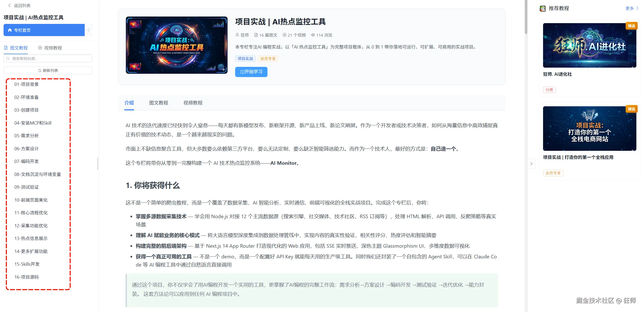The height and width of the screenshot is (312, 644).
Task: Click the 会员专享 tag under course description
Action: 268,58
